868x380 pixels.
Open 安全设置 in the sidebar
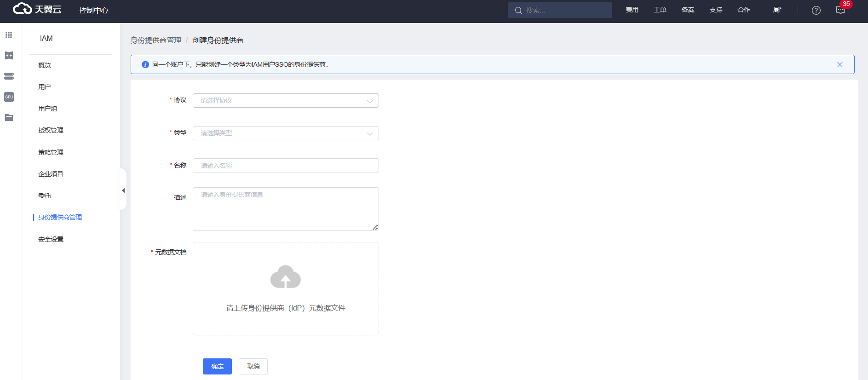click(x=51, y=239)
